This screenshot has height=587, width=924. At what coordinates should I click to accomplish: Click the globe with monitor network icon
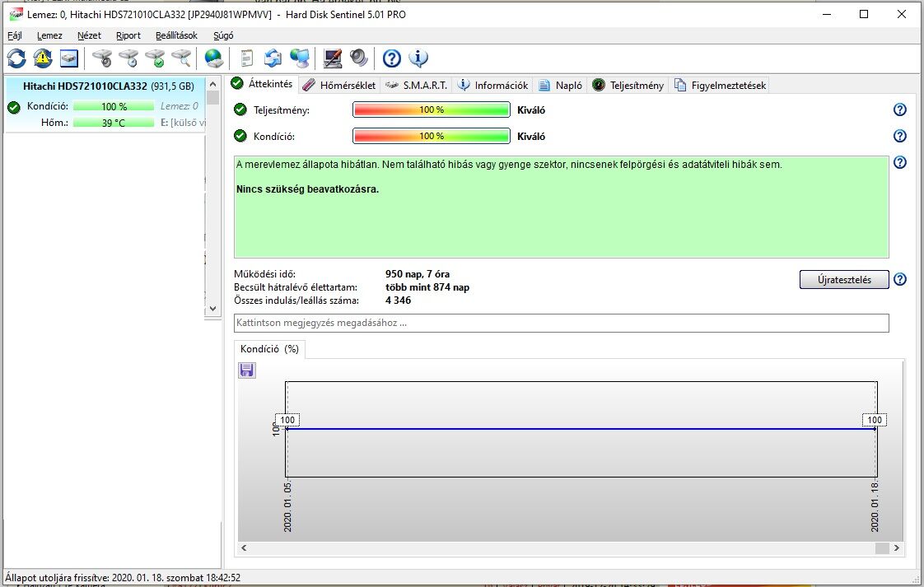pyautogui.click(x=300, y=58)
